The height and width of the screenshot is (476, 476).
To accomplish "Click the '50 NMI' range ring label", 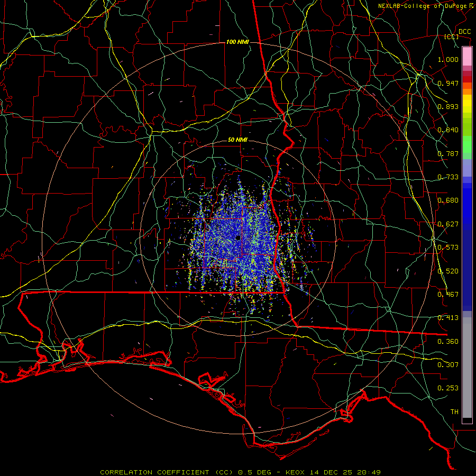I will coord(237,140).
